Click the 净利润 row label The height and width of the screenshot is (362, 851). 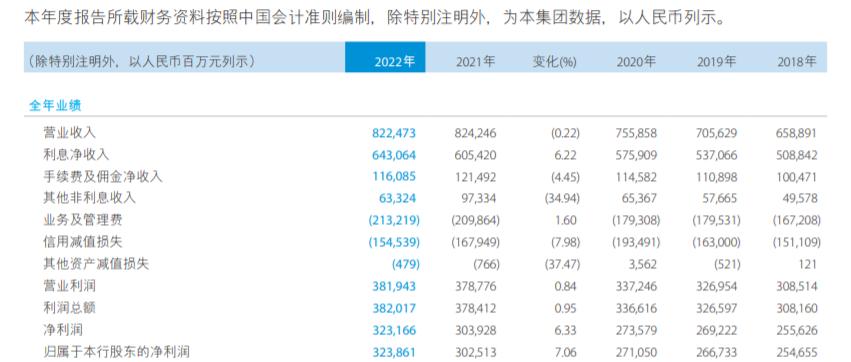[63, 330]
